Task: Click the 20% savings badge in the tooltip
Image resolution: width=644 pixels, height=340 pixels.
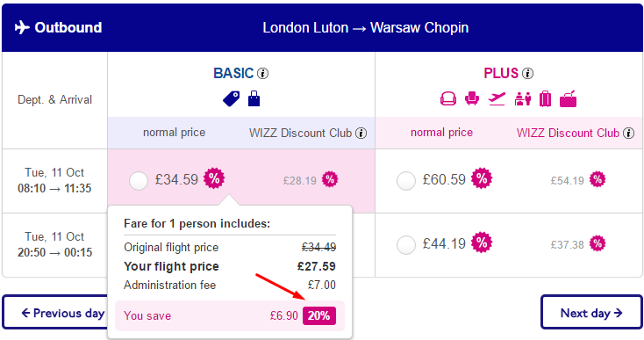Action: click(319, 315)
